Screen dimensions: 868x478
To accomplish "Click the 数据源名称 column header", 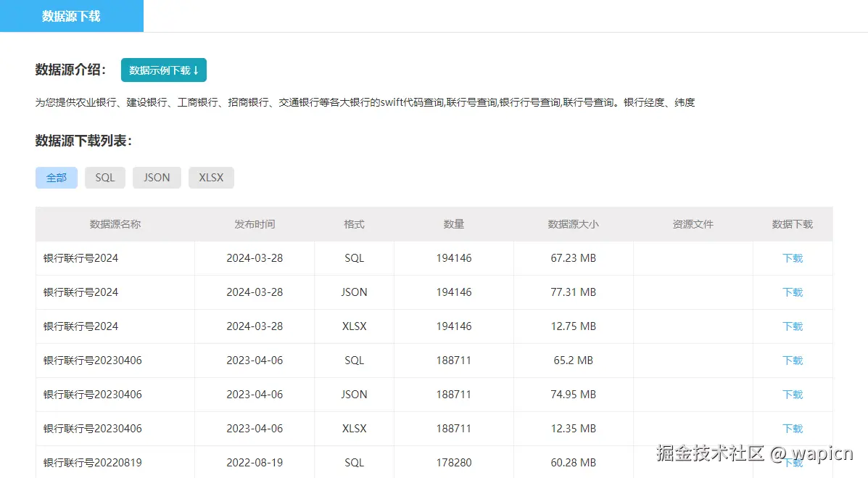I will [115, 224].
